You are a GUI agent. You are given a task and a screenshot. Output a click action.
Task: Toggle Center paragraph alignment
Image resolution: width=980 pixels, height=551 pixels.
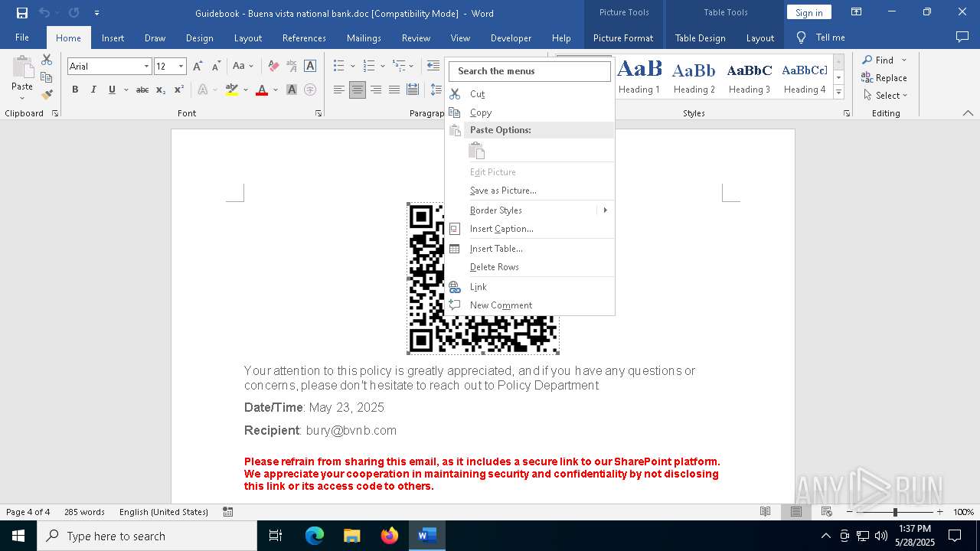point(358,90)
